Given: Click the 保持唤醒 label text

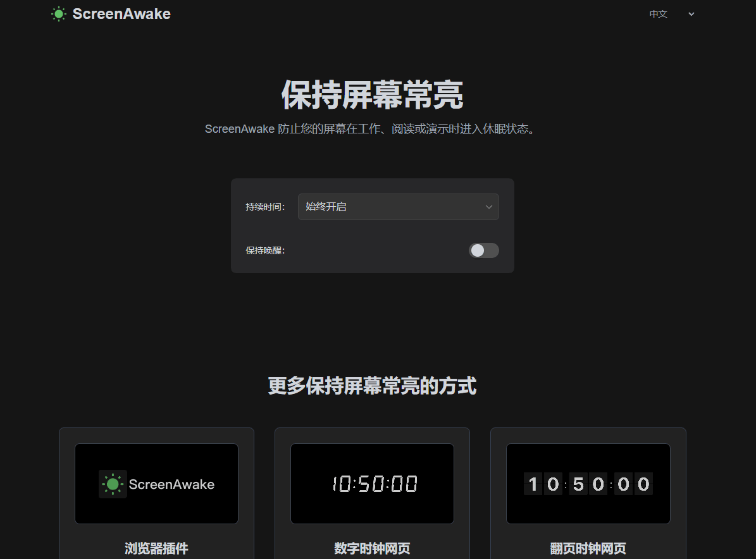Looking at the screenshot, I should 265,250.
